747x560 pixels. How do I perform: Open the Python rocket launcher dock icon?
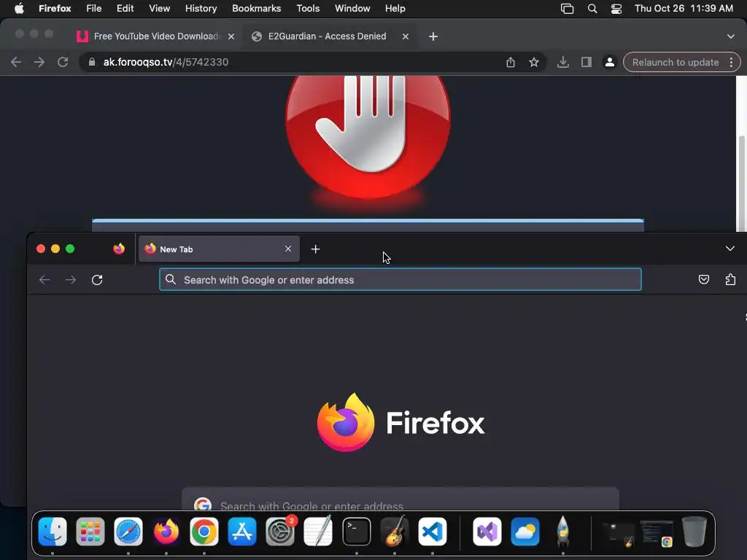(x=562, y=532)
